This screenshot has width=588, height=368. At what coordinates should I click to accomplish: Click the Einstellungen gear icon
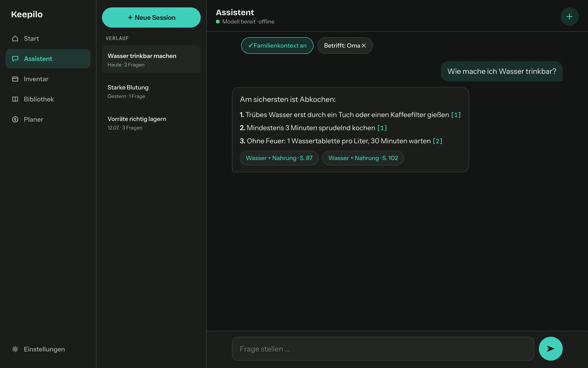[15, 349]
